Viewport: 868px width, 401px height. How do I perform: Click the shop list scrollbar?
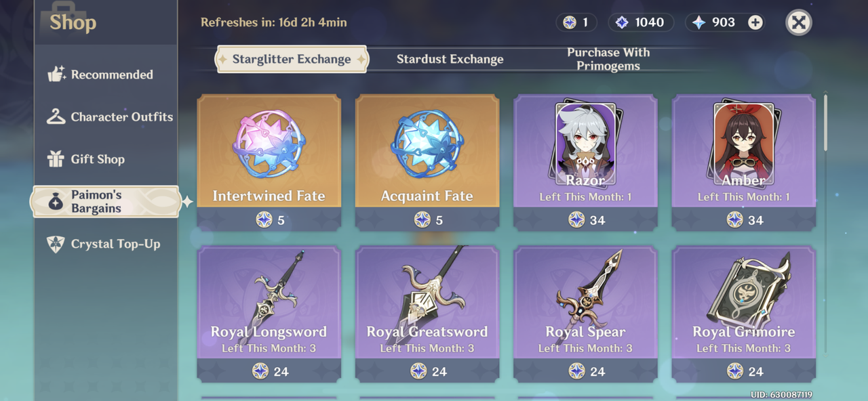pyautogui.click(x=825, y=224)
